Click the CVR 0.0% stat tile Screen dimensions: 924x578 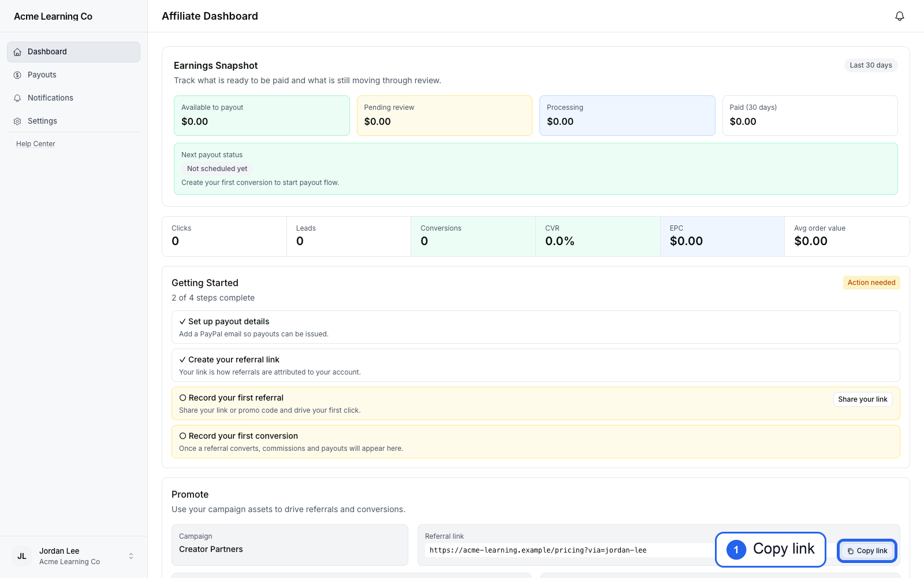coord(598,236)
